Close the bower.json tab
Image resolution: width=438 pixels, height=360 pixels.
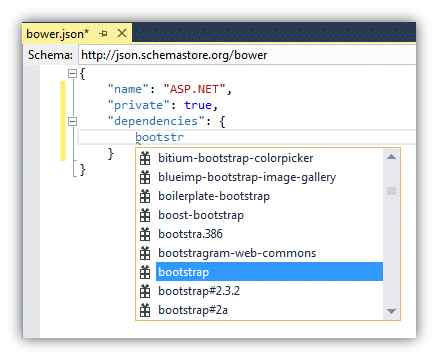122,33
